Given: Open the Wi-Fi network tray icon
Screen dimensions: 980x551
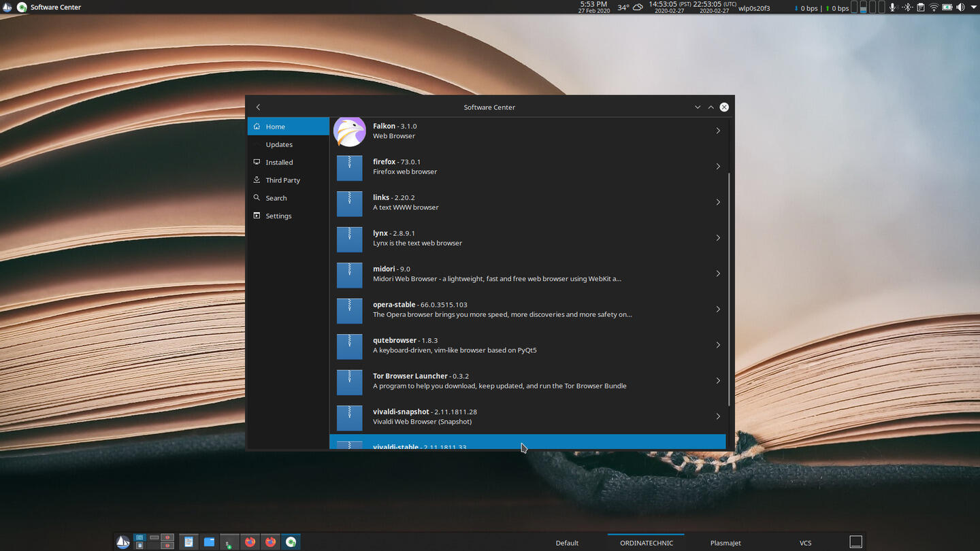Looking at the screenshot, I should coord(934,7).
